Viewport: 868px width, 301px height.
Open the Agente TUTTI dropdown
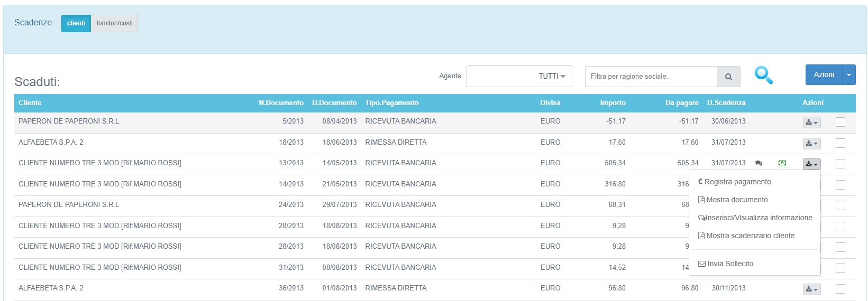(x=519, y=77)
